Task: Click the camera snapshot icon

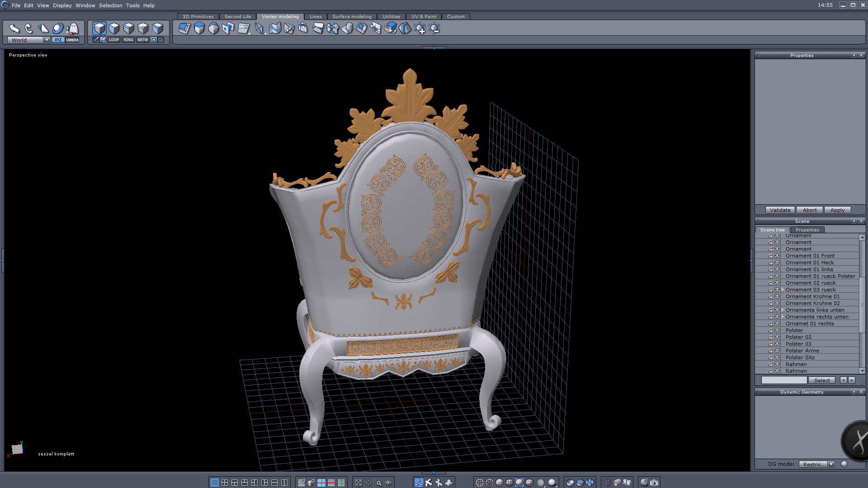Action: point(654,483)
